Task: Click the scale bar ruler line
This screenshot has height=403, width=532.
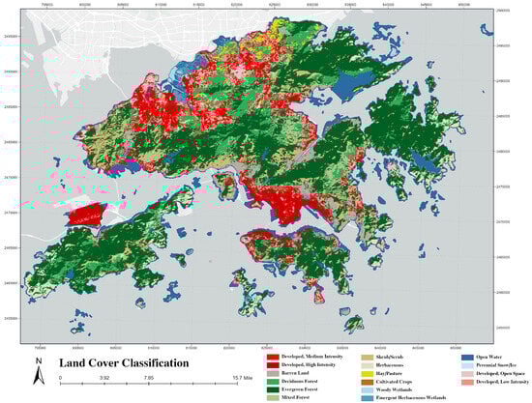Action: 149,384
